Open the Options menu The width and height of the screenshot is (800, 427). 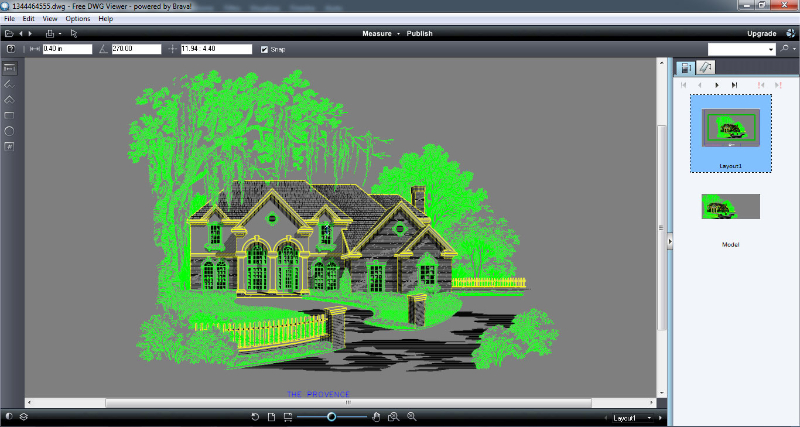(x=78, y=19)
